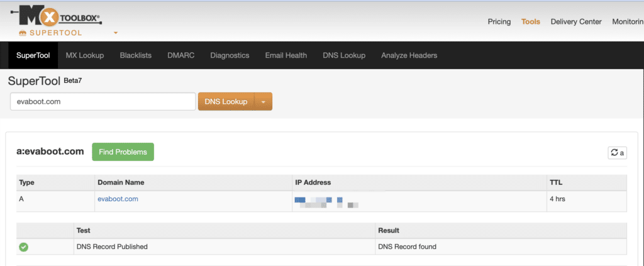Focus the evaboot.com domain input field
The image size is (644, 266).
tap(103, 102)
